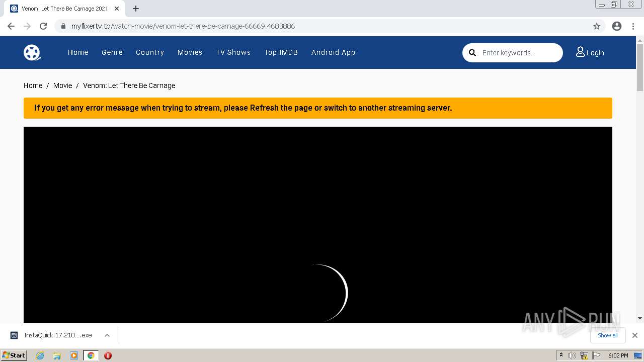Screen dimensions: 644x362
Task: Click volume speaker tray icon
Action: coord(572,355)
